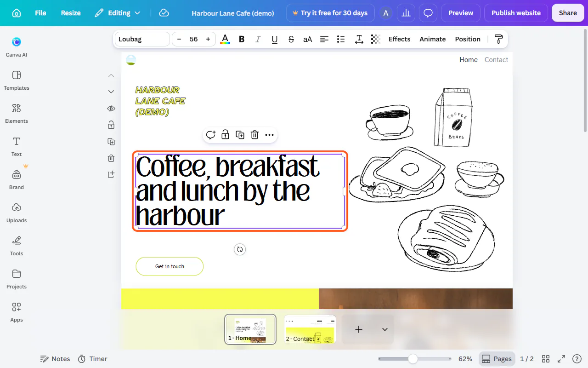Image resolution: width=588 pixels, height=368 pixels.
Task: Move page up with chevron
Action: point(111,75)
